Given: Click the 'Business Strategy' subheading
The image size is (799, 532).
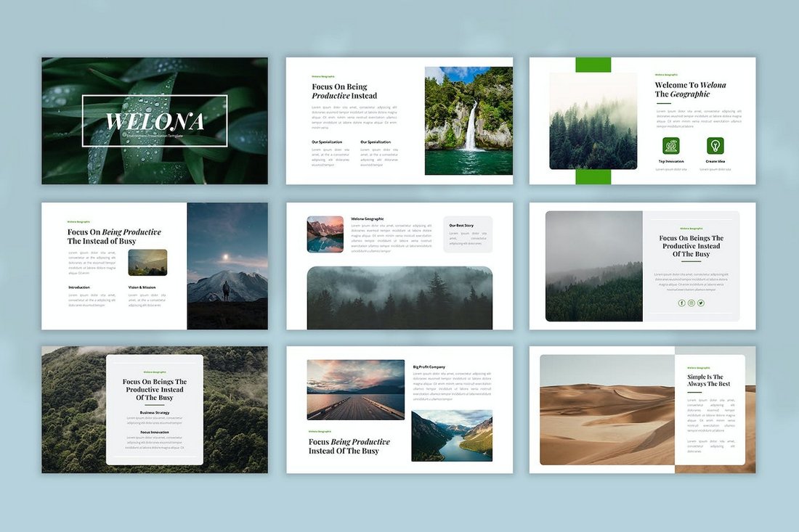Looking at the screenshot, I should (x=155, y=412).
